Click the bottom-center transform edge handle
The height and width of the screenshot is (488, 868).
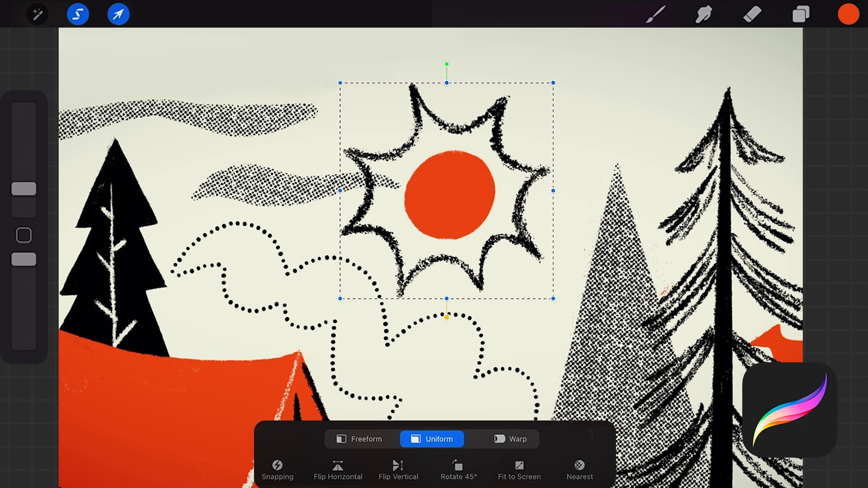pyautogui.click(x=447, y=299)
